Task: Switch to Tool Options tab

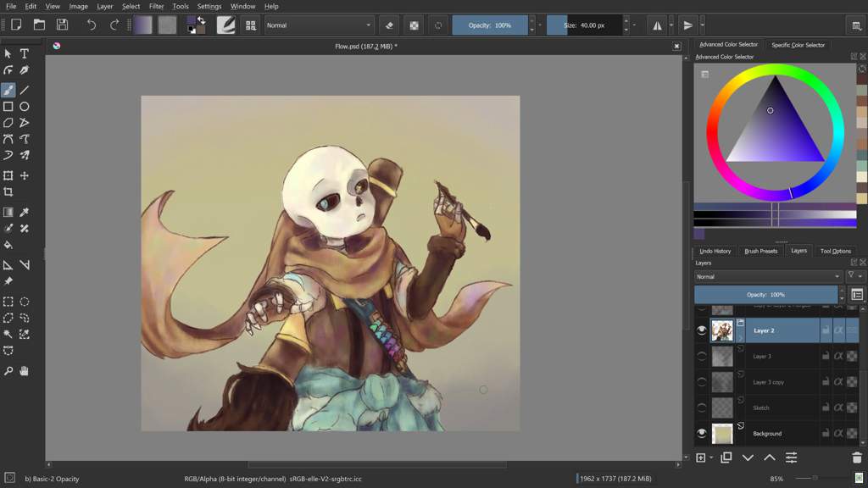Action: click(835, 251)
